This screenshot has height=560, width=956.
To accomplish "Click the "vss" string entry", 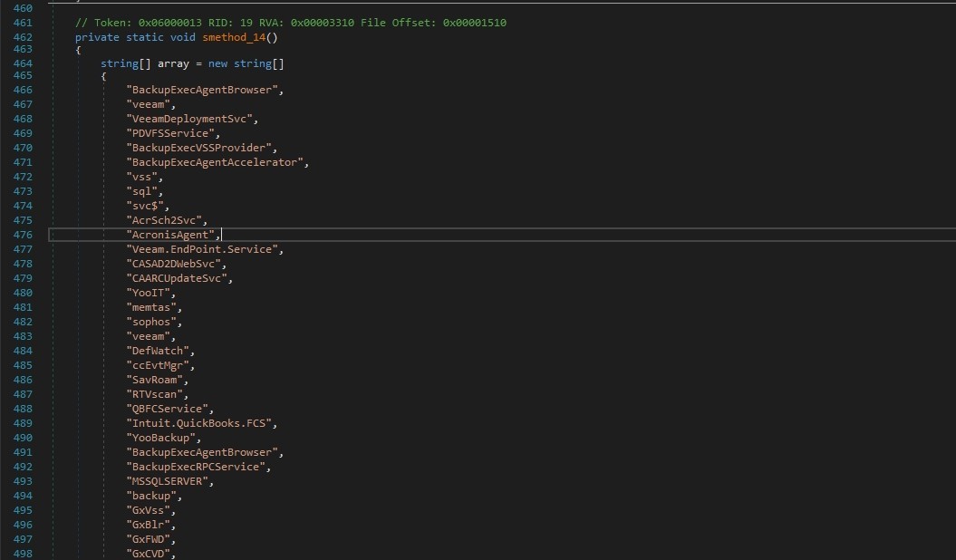I will (x=141, y=177).
